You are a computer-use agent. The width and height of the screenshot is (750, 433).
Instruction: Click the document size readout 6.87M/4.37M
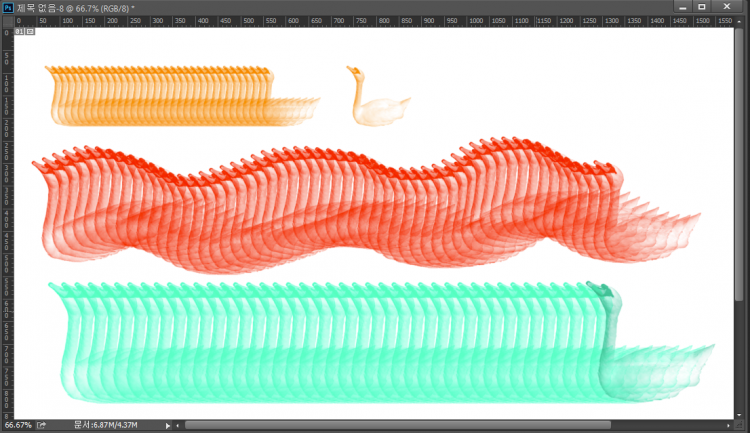tap(106, 425)
